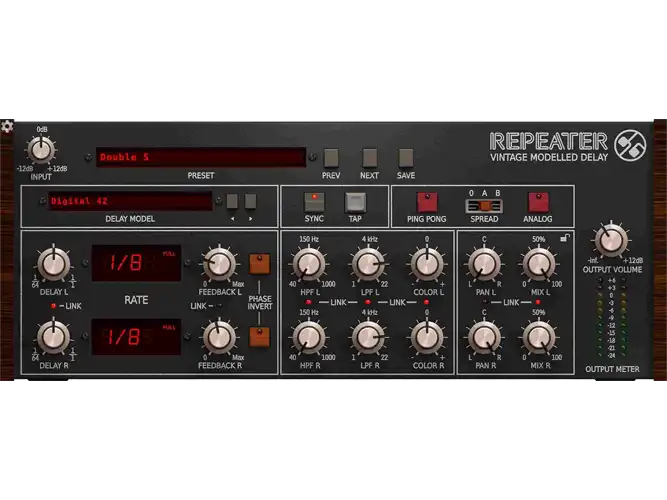This screenshot has width=667, height=500.
Task: Toggle the LPF link LED
Action: pyautogui.click(x=368, y=302)
